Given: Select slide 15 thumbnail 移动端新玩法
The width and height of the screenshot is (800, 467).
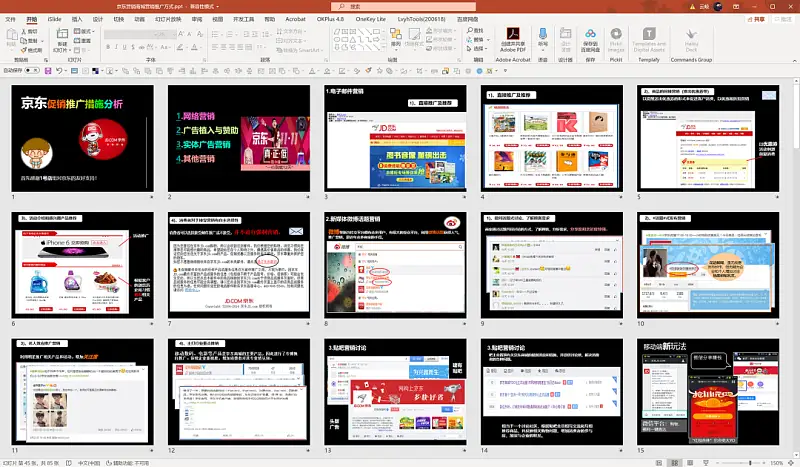Looking at the screenshot, I should tap(708, 392).
